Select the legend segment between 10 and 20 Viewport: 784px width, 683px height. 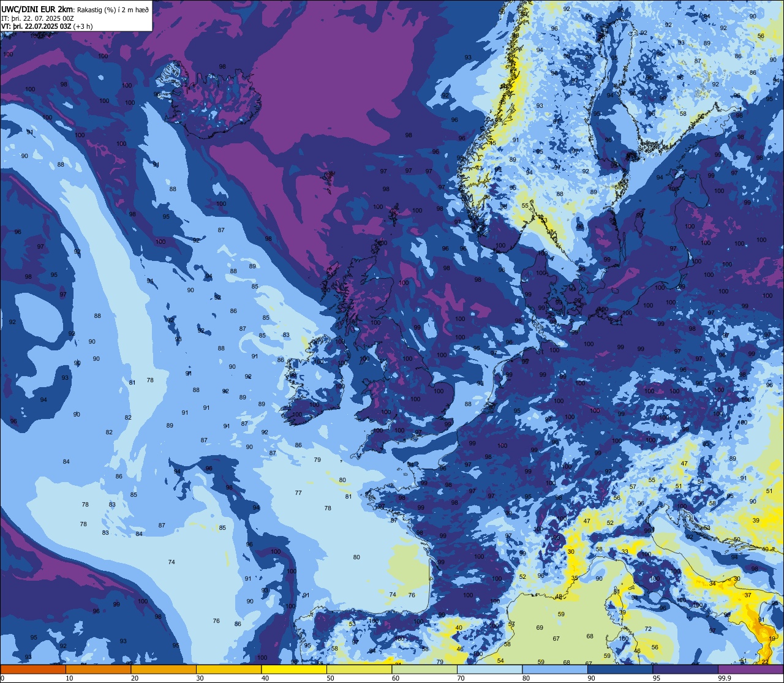point(98,669)
